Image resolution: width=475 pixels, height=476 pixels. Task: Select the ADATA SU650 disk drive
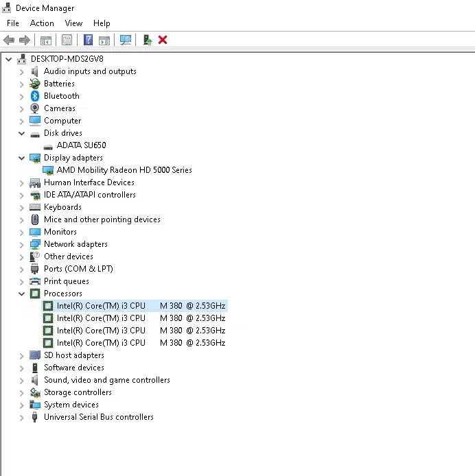81,145
